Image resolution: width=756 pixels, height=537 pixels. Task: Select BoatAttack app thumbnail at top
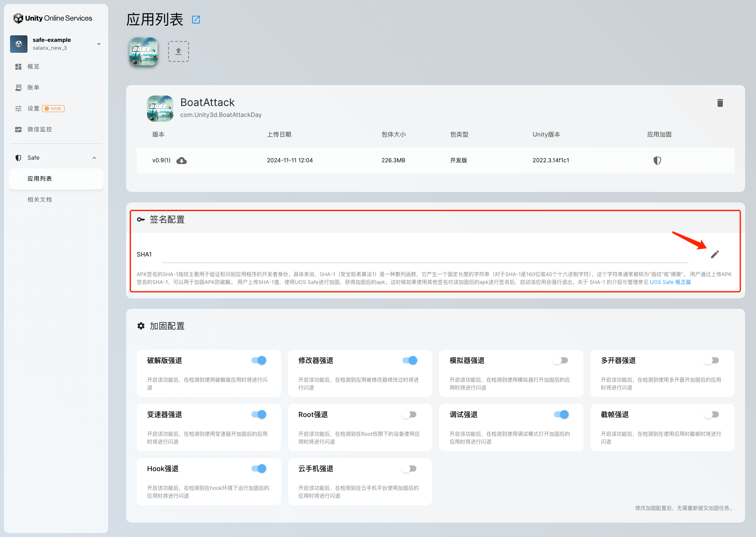coord(144,51)
